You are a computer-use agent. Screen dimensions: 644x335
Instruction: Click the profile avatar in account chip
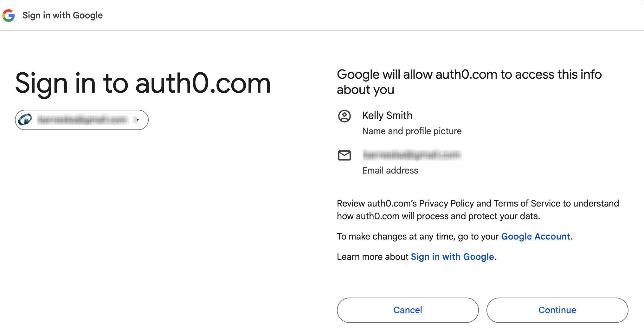pos(25,120)
